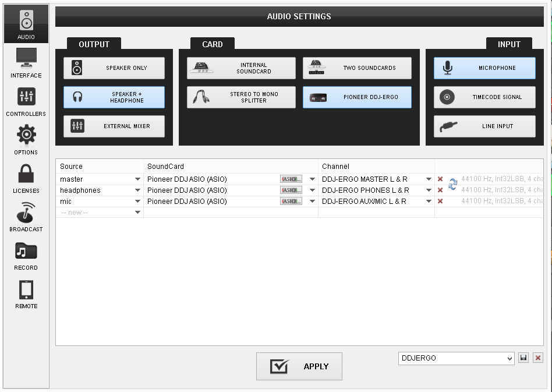Screen dimensions: 552x392
Task: Open the Audio settings section
Action: coord(26,24)
